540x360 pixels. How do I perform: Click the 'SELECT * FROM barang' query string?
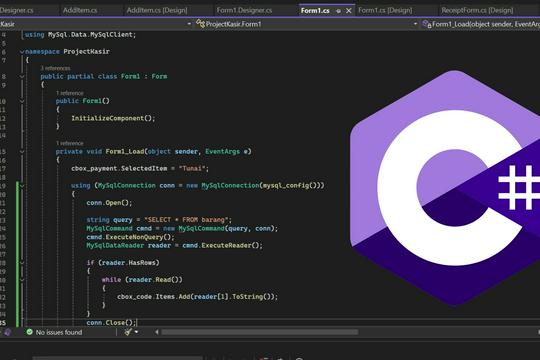(186, 220)
